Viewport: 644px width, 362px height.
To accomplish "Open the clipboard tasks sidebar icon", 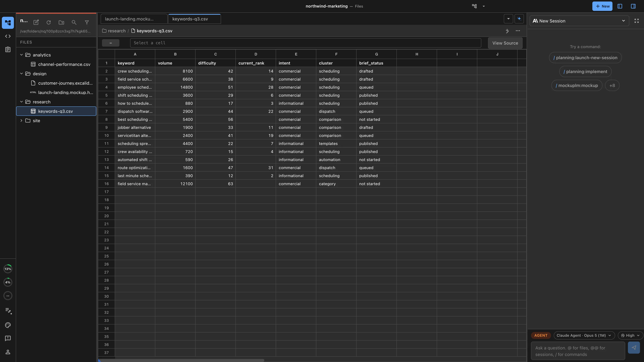I will [8, 49].
